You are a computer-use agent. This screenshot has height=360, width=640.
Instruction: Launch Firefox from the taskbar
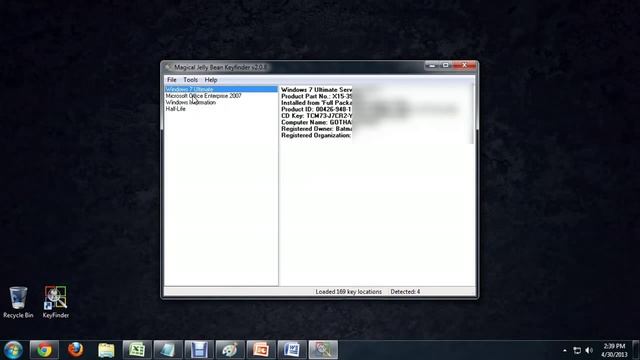pos(76,350)
